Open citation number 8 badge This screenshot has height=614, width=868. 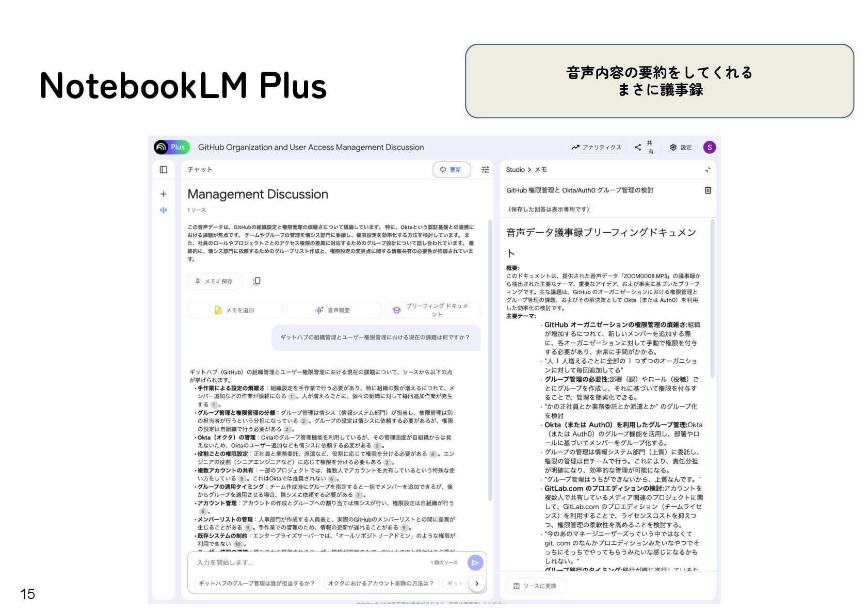203,512
